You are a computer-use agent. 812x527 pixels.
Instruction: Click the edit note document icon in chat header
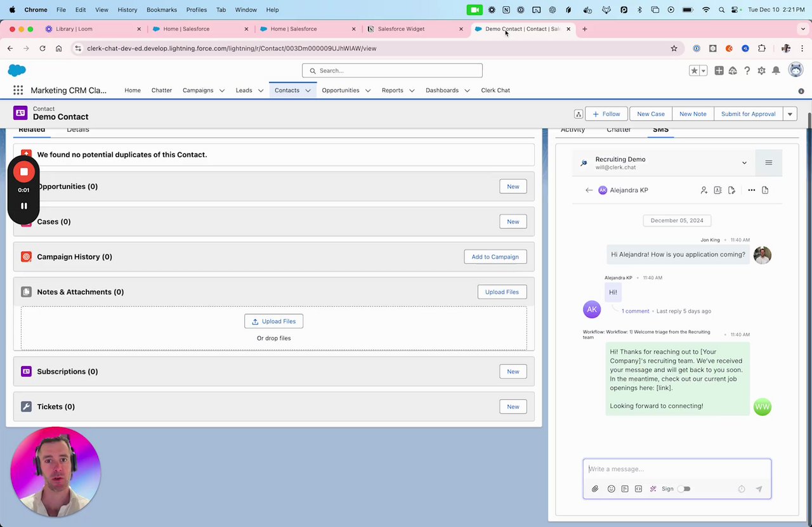(x=731, y=190)
